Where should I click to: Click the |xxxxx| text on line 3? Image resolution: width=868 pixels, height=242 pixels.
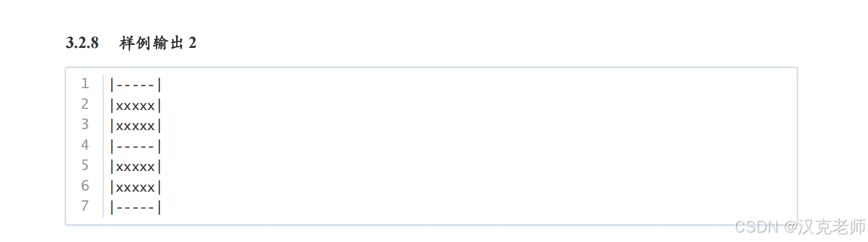pyautogui.click(x=136, y=125)
